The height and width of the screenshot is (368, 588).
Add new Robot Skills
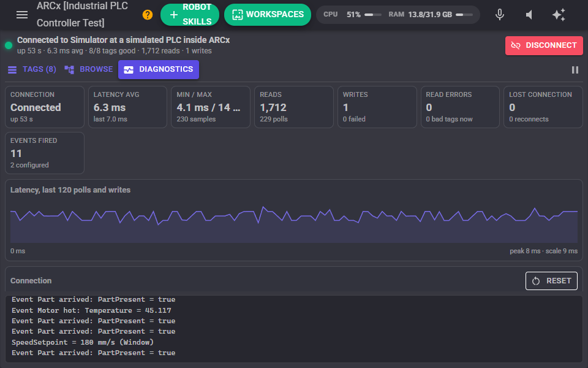tap(190, 15)
